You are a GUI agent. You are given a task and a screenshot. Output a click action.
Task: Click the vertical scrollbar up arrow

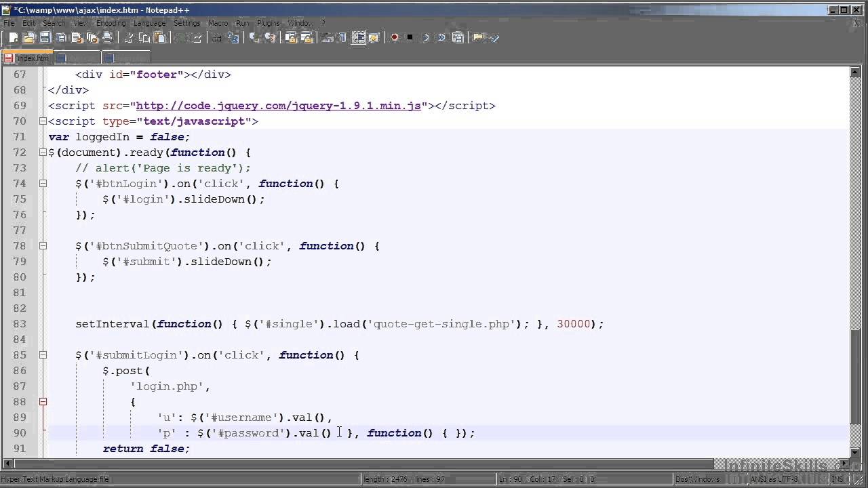[856, 73]
